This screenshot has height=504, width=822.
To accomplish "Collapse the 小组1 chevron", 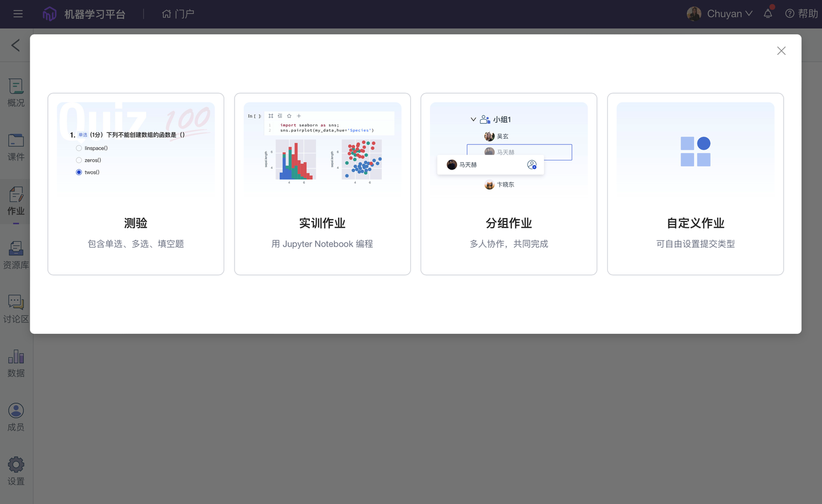I will tap(473, 119).
